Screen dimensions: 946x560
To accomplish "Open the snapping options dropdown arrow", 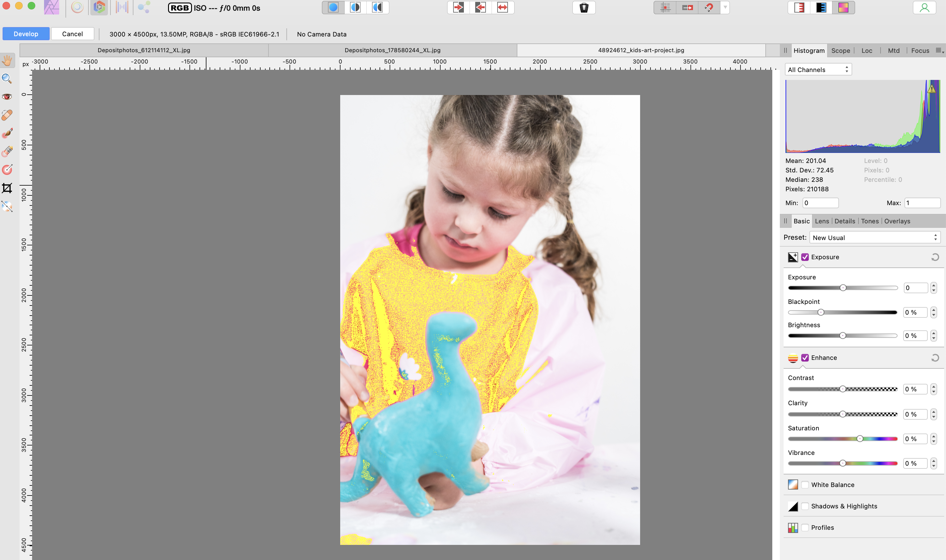I will [x=725, y=8].
